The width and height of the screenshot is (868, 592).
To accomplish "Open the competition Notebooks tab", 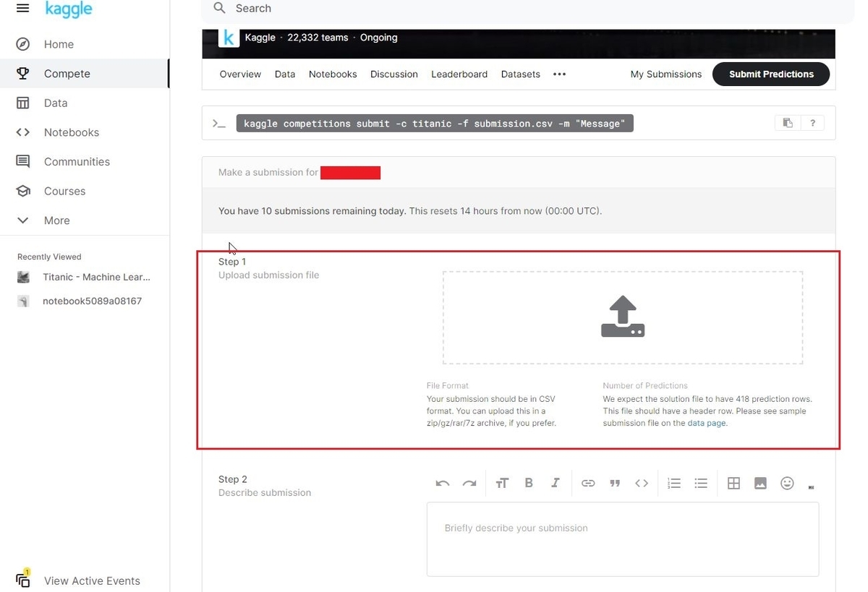I will [x=333, y=74].
